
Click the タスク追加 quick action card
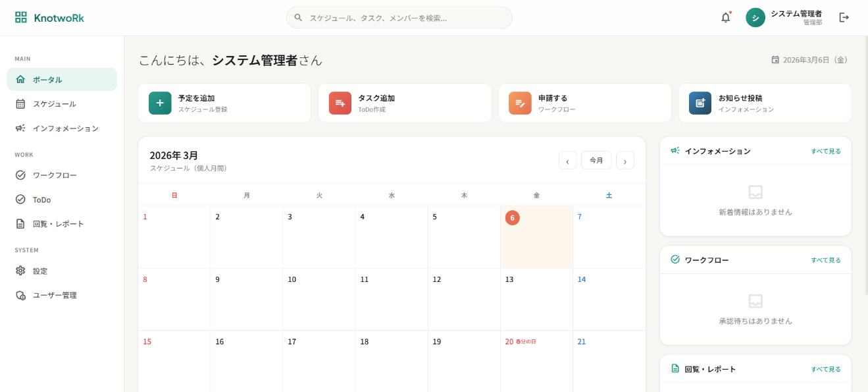[x=405, y=103]
